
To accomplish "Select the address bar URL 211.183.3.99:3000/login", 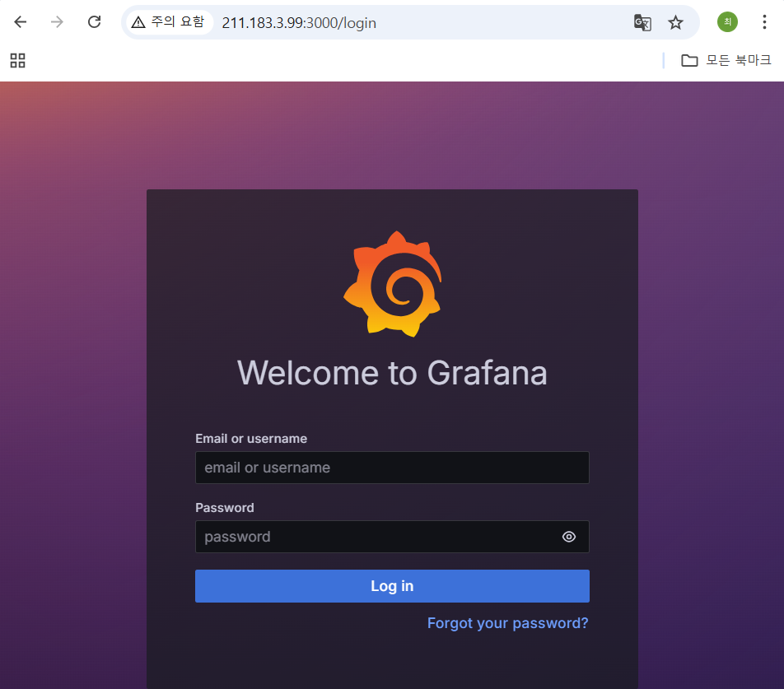I will (x=299, y=23).
